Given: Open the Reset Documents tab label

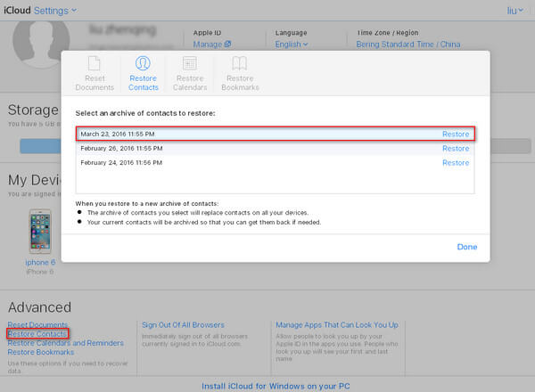Looking at the screenshot, I should coord(95,83).
